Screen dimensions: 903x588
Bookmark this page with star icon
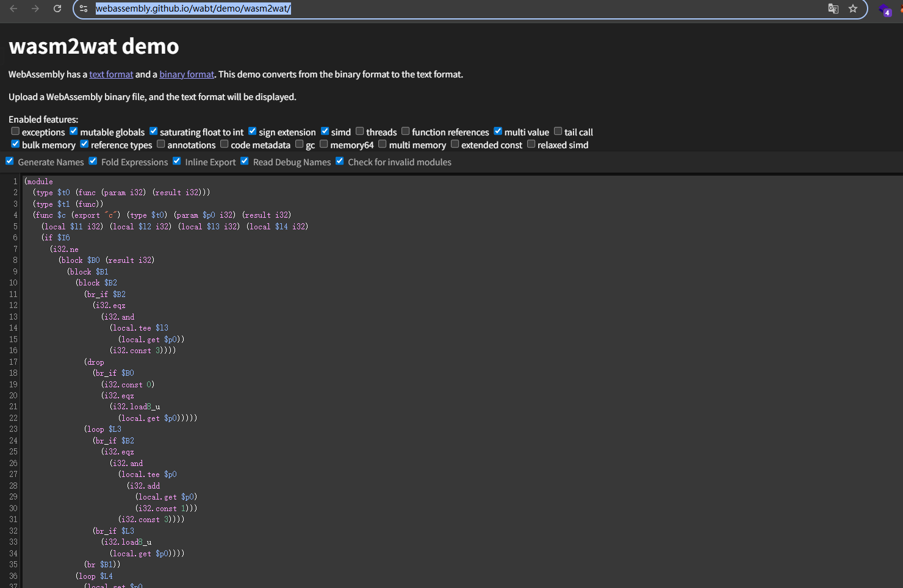(853, 9)
